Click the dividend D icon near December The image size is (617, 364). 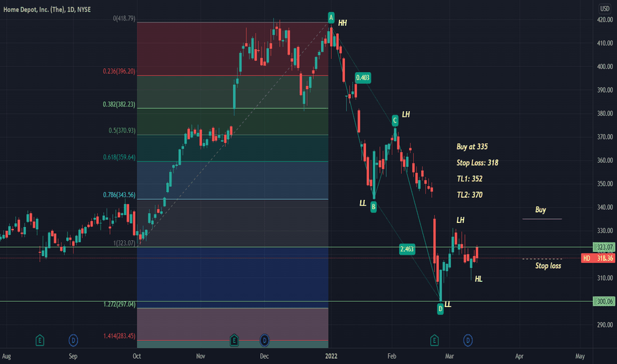tap(264, 340)
